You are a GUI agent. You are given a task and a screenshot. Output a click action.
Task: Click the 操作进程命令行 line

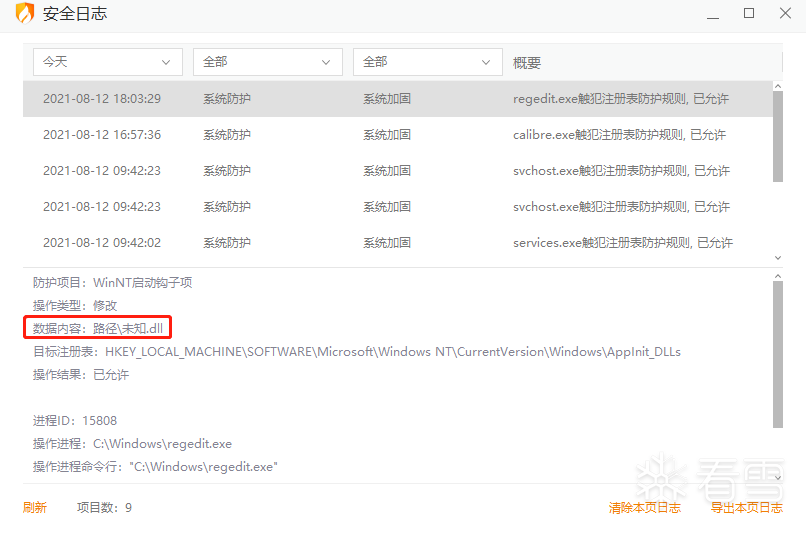click(x=155, y=467)
